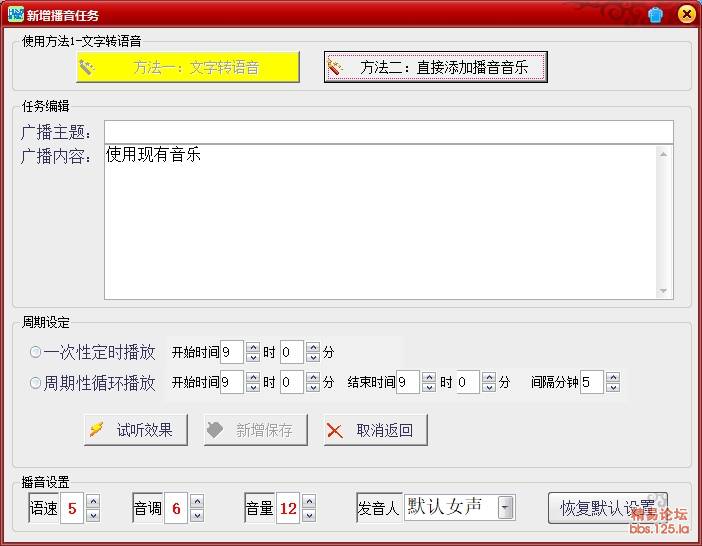
Task: Click minute field of 周期性循环播放 开始时间
Action: coord(292,382)
